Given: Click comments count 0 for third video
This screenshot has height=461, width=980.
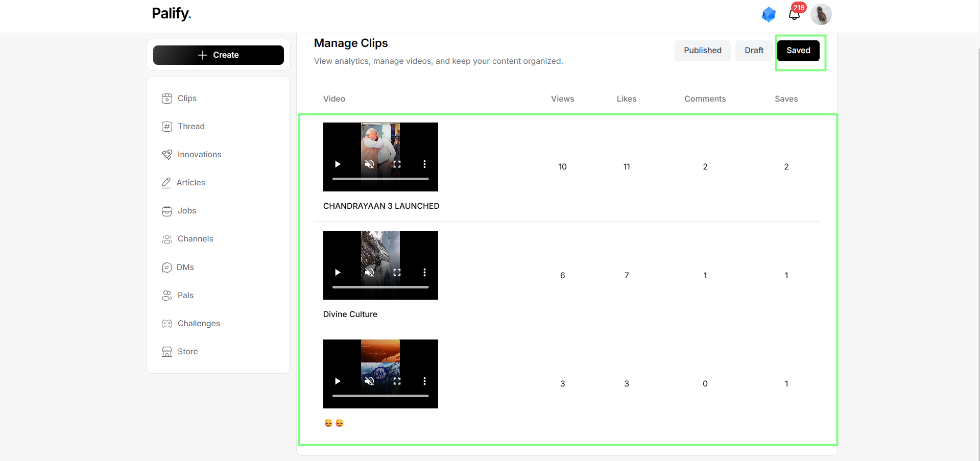Looking at the screenshot, I should click(705, 384).
